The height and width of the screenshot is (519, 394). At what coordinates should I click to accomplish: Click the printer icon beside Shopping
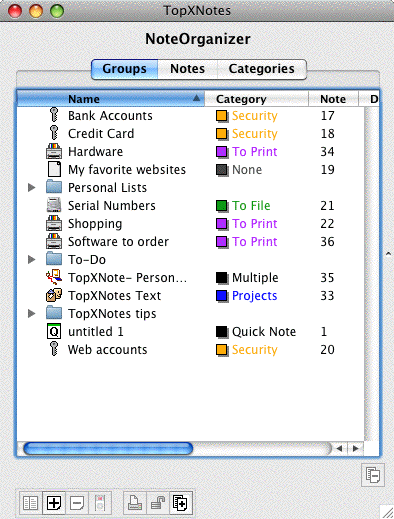pyautogui.click(x=54, y=223)
